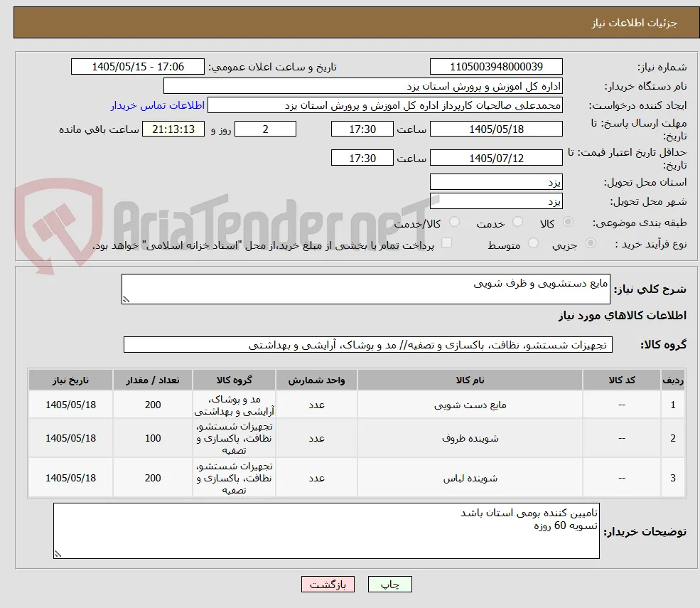Click the شوینده ظروف item name
The height and width of the screenshot is (608, 700).
(x=470, y=438)
